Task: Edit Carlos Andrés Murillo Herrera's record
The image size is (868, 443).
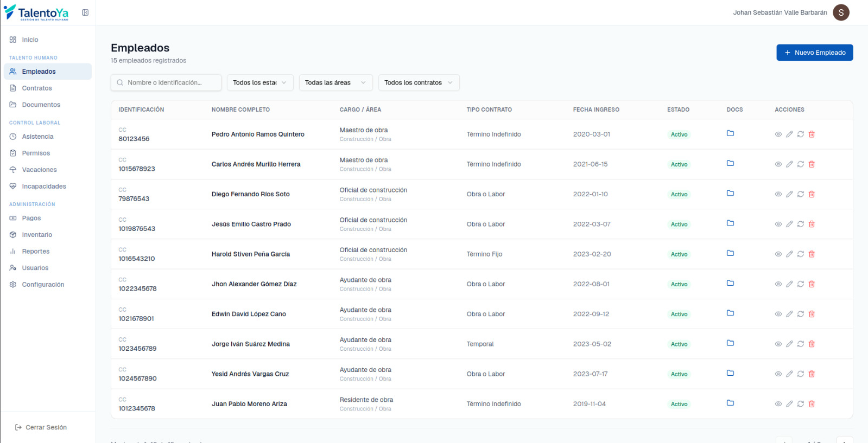Action: (789, 164)
